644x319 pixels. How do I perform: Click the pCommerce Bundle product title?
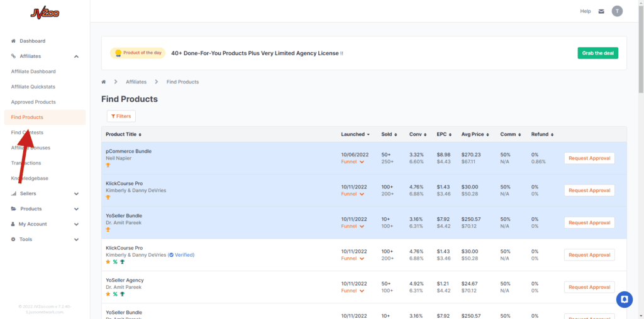128,151
